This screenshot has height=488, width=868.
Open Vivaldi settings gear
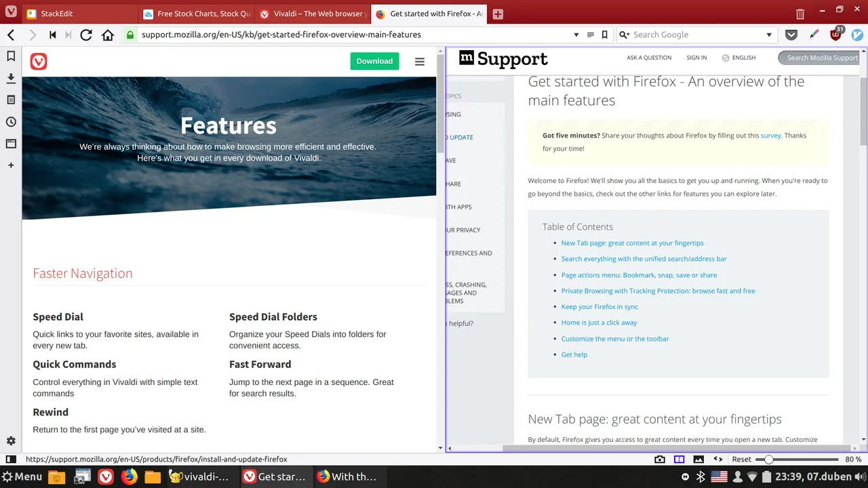pos(11,441)
